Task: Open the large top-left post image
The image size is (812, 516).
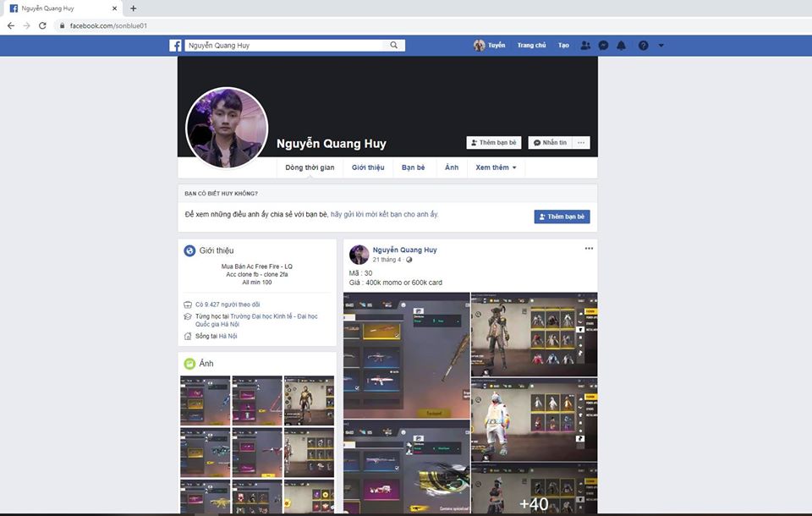Action: [x=407, y=355]
